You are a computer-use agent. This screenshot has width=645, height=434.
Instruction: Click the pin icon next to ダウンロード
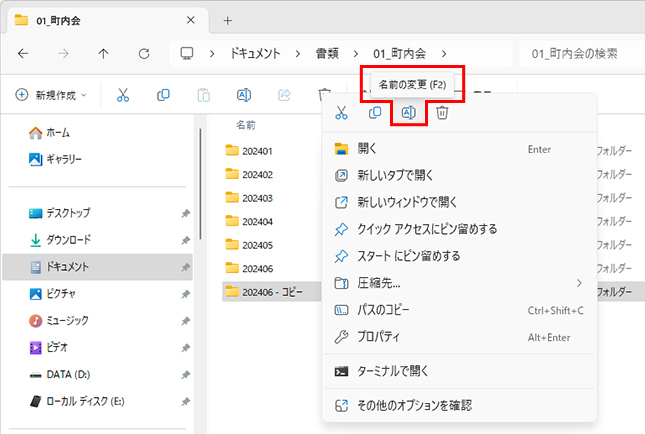[x=186, y=240]
